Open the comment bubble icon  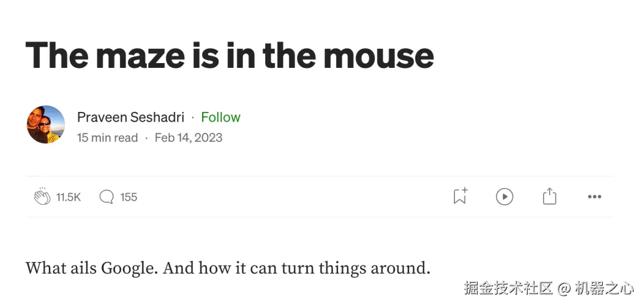click(106, 197)
